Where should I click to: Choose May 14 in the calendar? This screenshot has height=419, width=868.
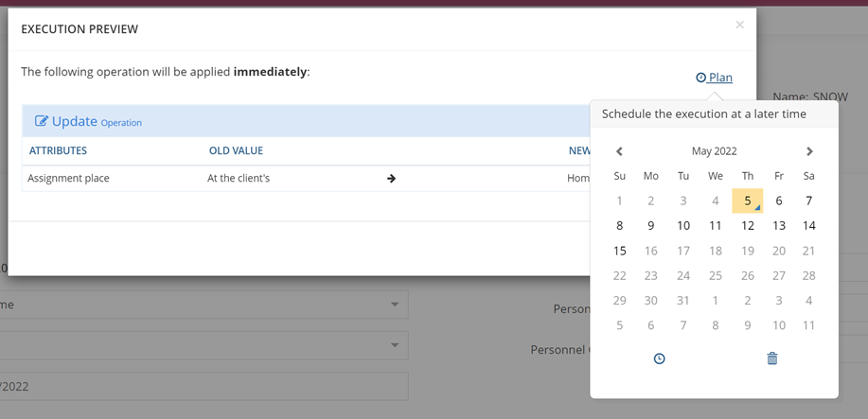tap(808, 226)
